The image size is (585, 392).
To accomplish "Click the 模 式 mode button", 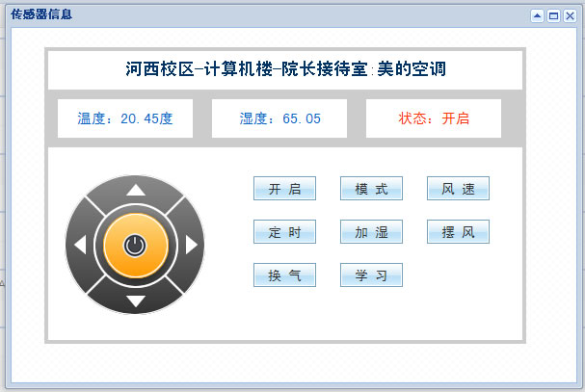I will coord(371,189).
